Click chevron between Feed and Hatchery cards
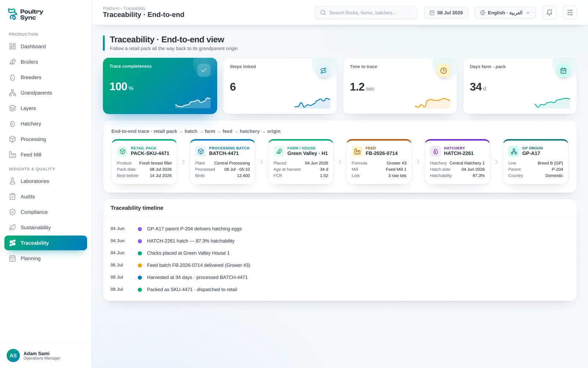The height and width of the screenshot is (368, 588). point(418,162)
